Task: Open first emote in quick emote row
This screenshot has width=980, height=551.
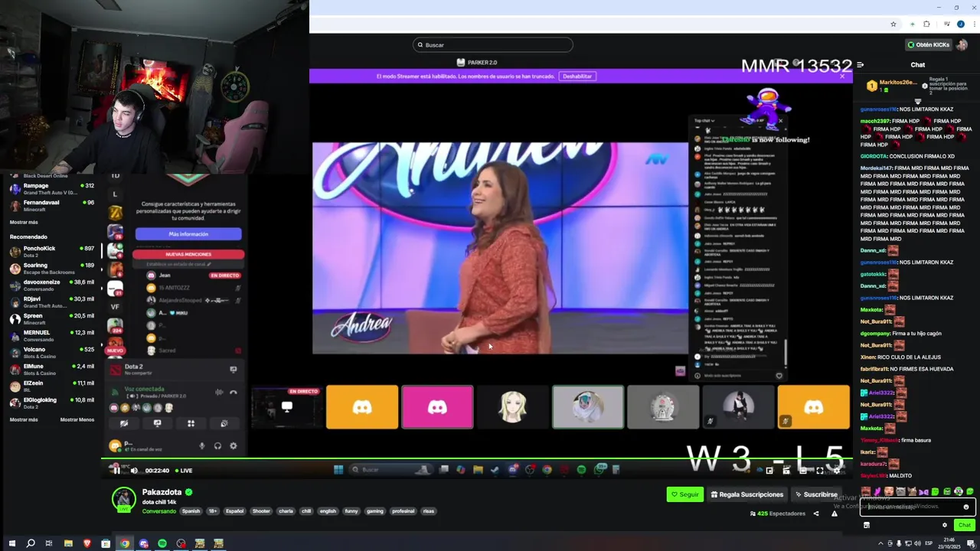Action: click(x=866, y=491)
